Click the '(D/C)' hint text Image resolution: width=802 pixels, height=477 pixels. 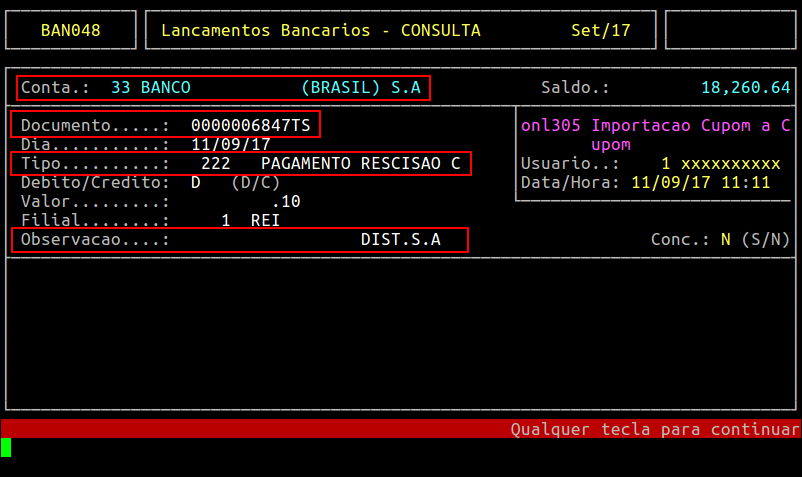click(x=256, y=183)
